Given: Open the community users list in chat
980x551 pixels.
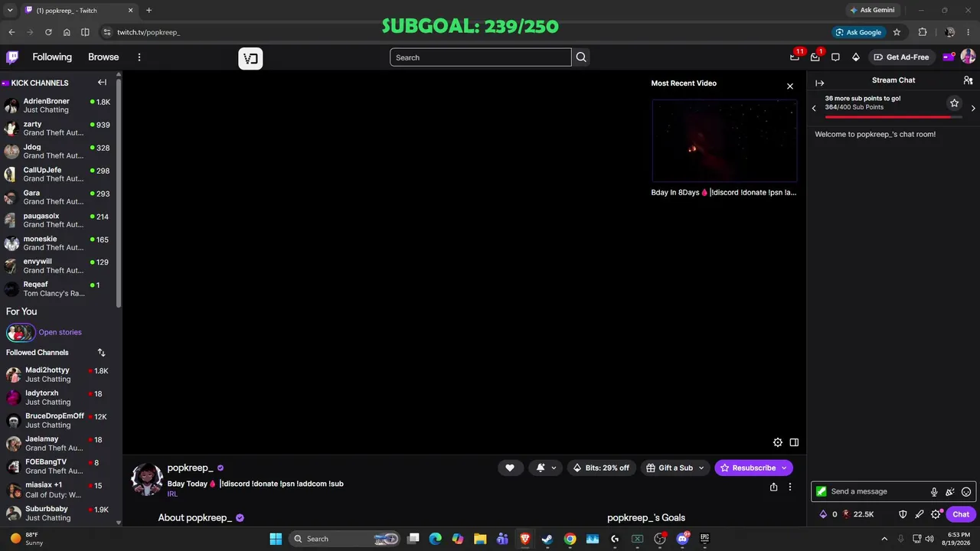Looking at the screenshot, I should pos(968,80).
